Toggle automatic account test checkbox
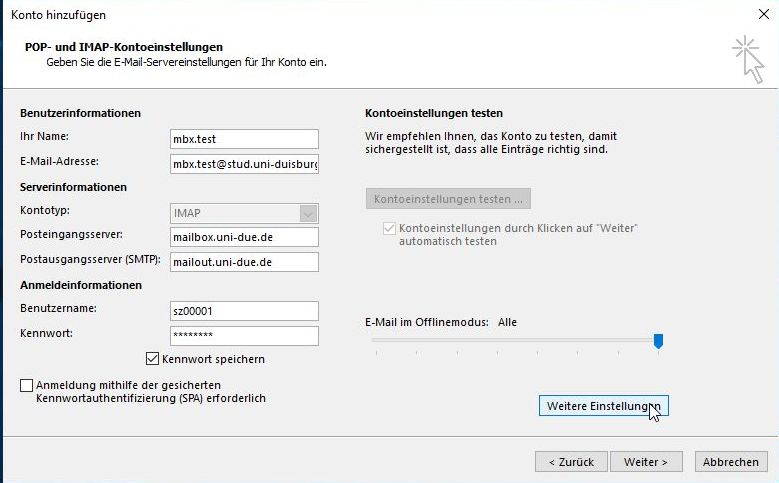 [389, 229]
